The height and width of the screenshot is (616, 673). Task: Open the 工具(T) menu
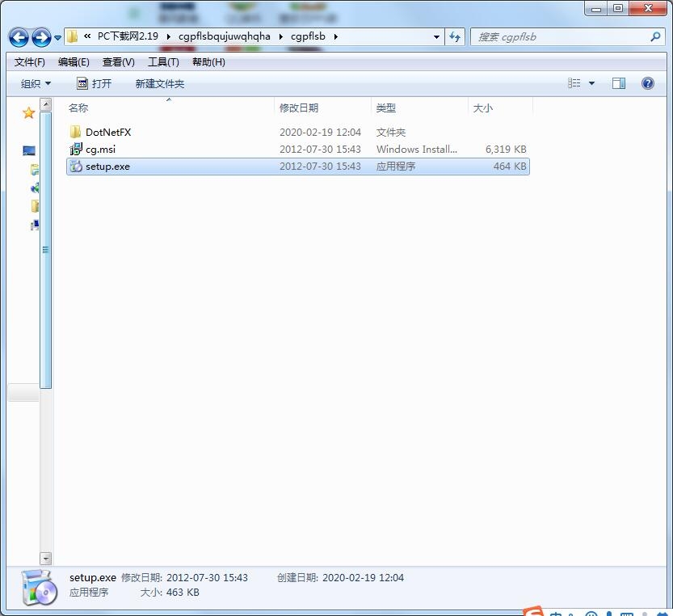click(x=163, y=62)
